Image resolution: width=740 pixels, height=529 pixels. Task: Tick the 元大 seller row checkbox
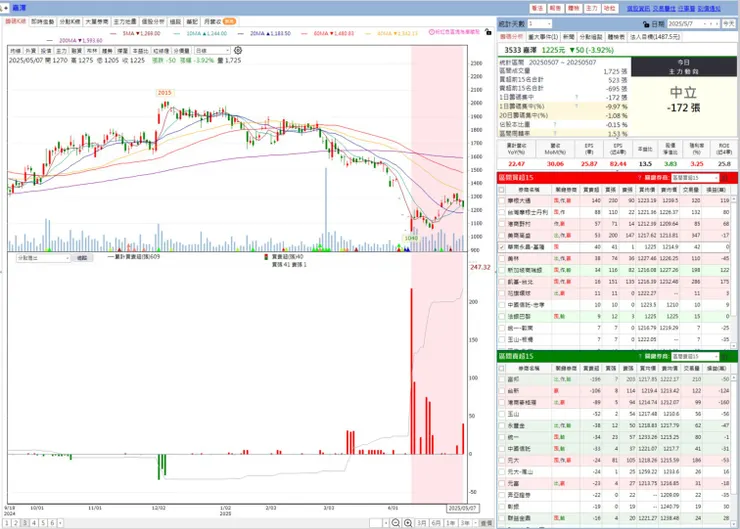502,460
